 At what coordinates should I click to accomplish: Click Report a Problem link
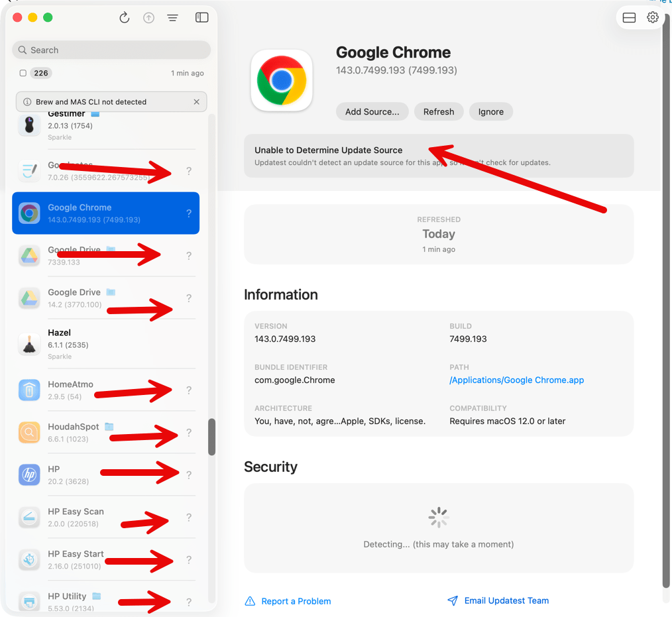coord(296,601)
